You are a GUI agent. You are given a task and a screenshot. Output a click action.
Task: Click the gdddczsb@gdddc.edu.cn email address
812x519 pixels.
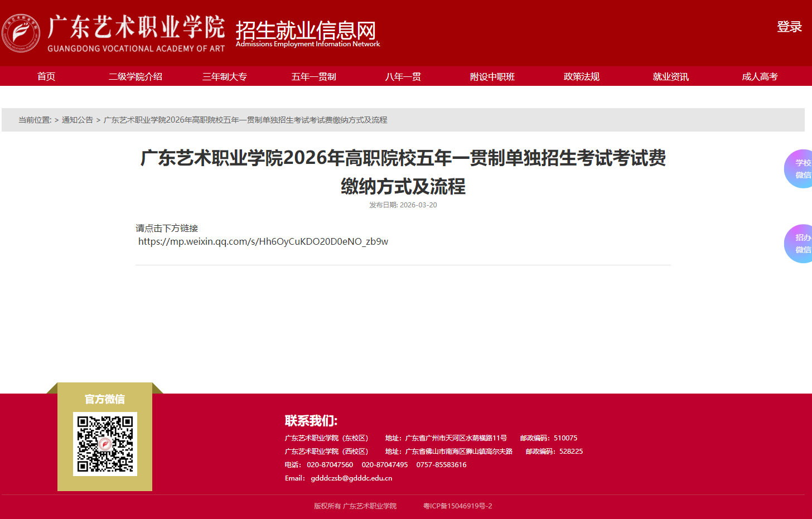pos(351,478)
